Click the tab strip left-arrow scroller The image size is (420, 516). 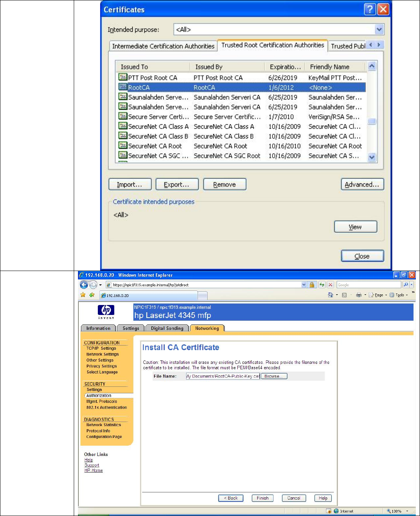coord(370,45)
